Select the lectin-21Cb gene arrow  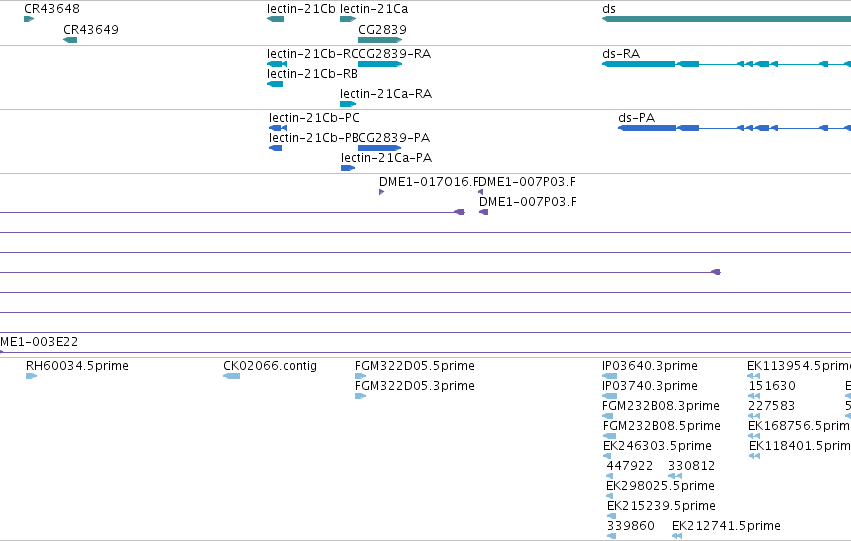pyautogui.click(x=276, y=19)
